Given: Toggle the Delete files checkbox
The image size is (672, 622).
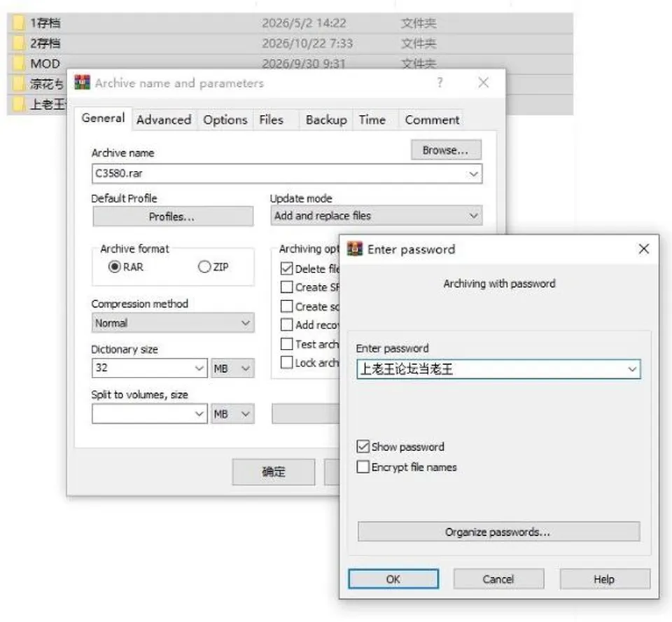Looking at the screenshot, I should coord(287,268).
